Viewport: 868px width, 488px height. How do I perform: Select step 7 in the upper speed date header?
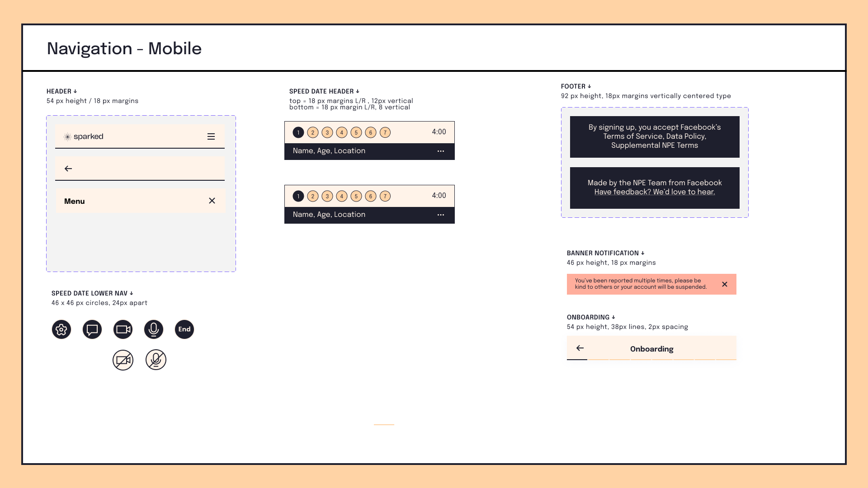[385, 132]
